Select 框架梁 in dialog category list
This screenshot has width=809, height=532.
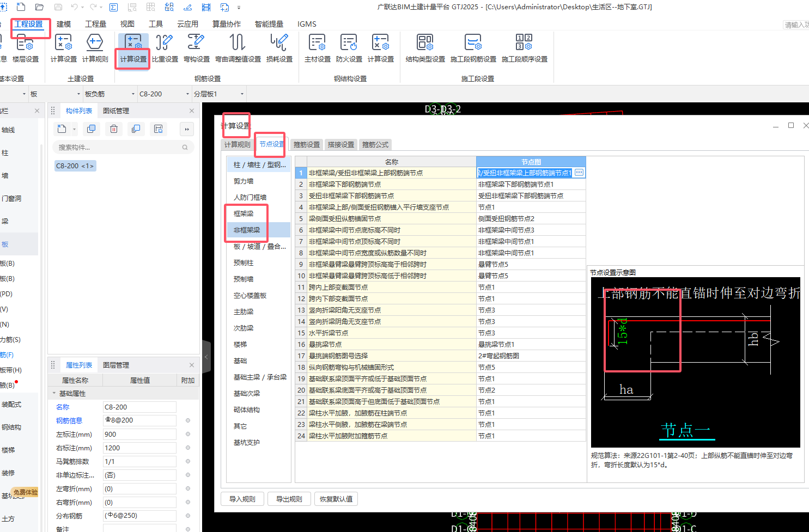click(244, 213)
